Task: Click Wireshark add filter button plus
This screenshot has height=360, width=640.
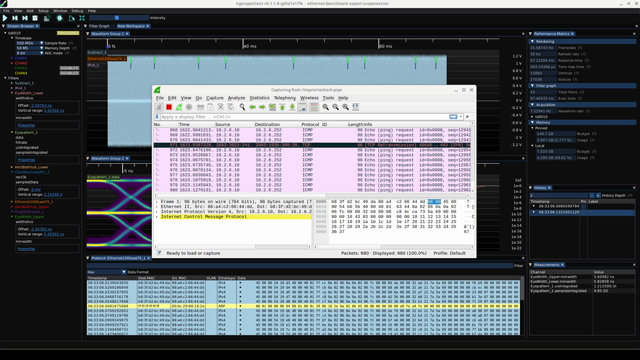Action: pos(467,117)
